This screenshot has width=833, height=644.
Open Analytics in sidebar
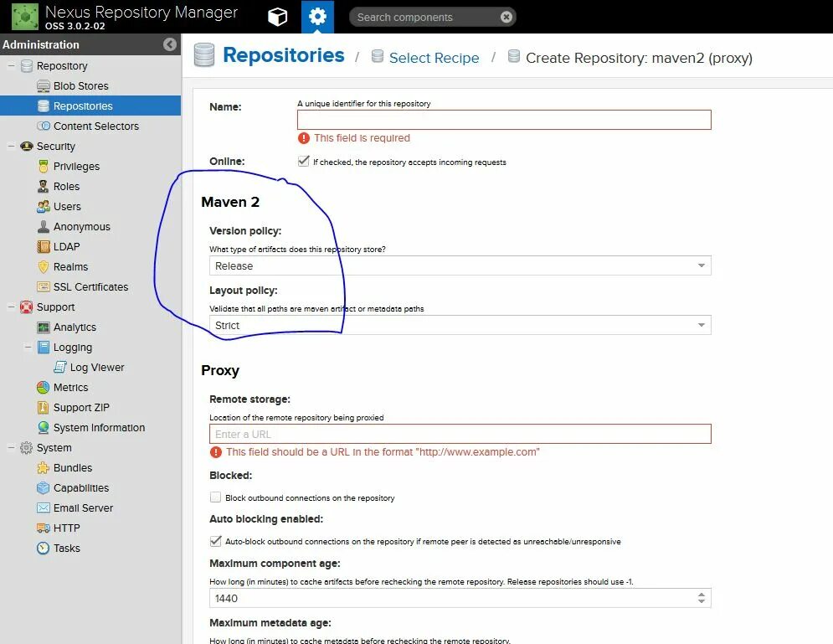(75, 327)
